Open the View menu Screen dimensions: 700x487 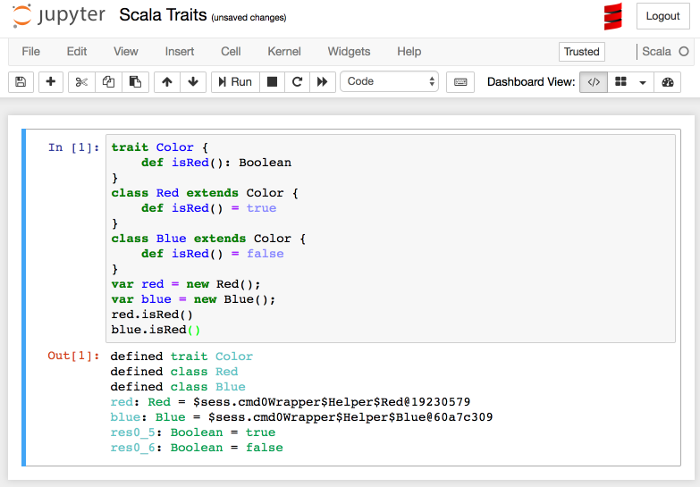(126, 52)
